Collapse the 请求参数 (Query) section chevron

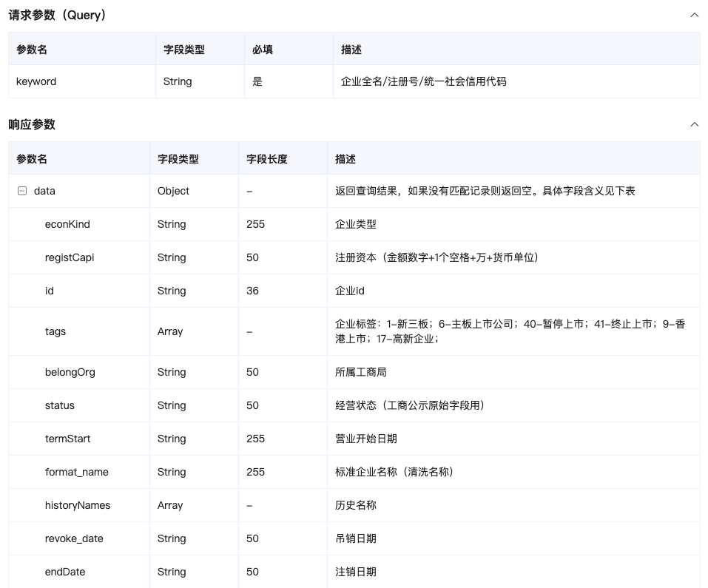coord(694,15)
